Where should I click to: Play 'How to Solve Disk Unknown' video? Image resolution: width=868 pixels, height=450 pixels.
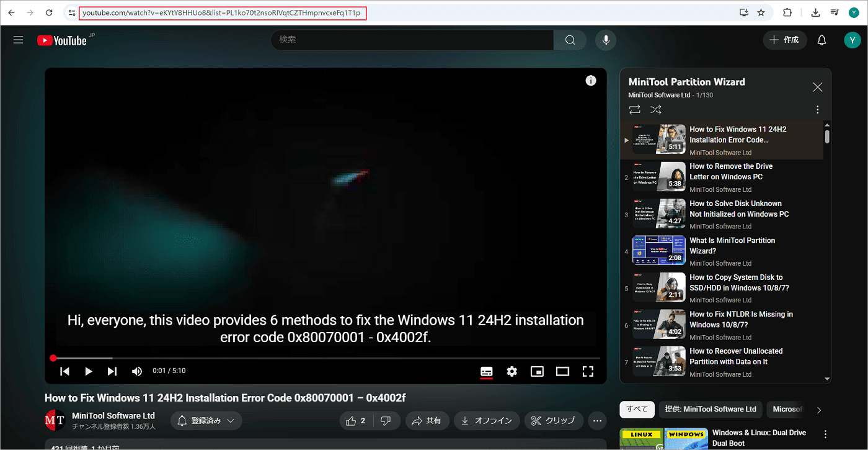722,214
